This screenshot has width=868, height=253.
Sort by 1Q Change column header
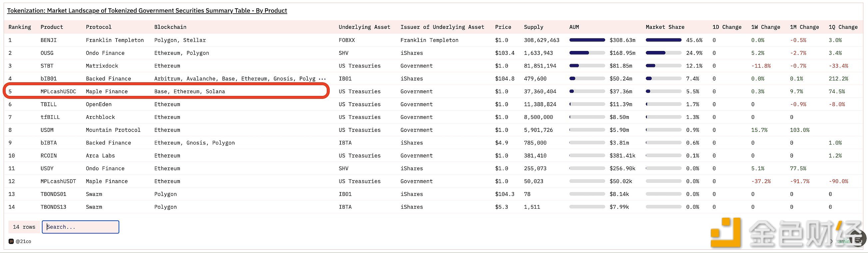(x=843, y=27)
